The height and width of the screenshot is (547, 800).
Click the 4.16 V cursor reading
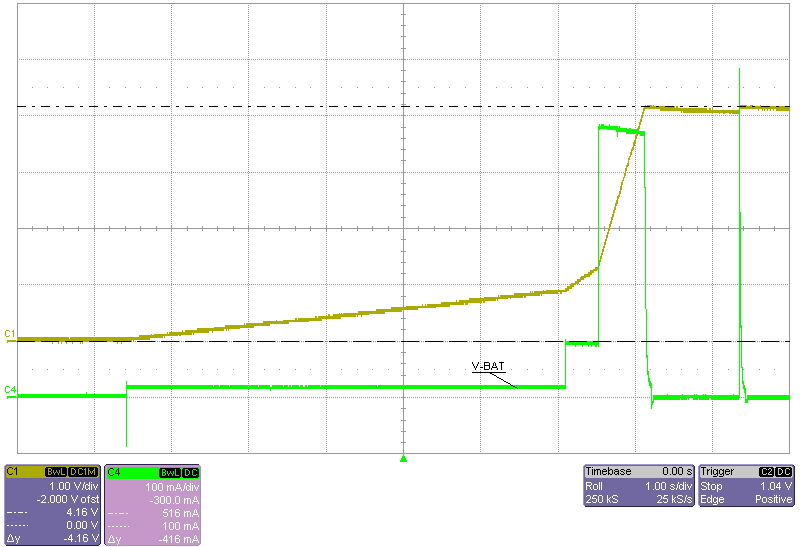coord(82,512)
